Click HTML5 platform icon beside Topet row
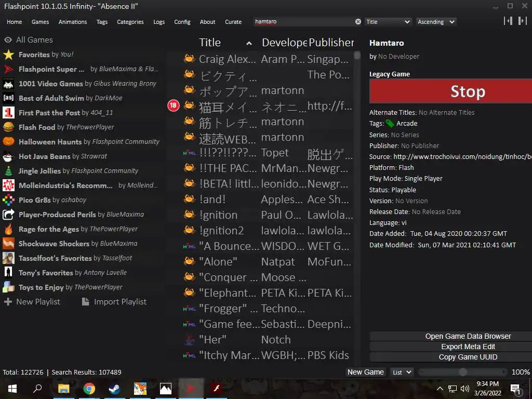This screenshot has height=399, width=532. [x=189, y=153]
